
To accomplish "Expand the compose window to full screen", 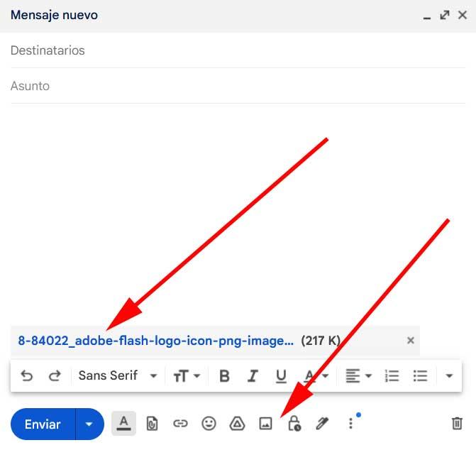I will 445,15.
